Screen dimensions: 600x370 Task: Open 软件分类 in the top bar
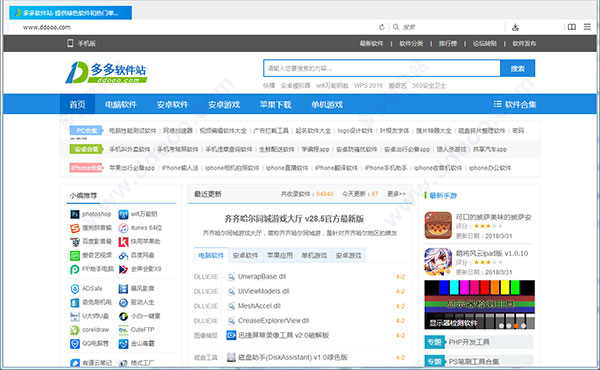411,44
